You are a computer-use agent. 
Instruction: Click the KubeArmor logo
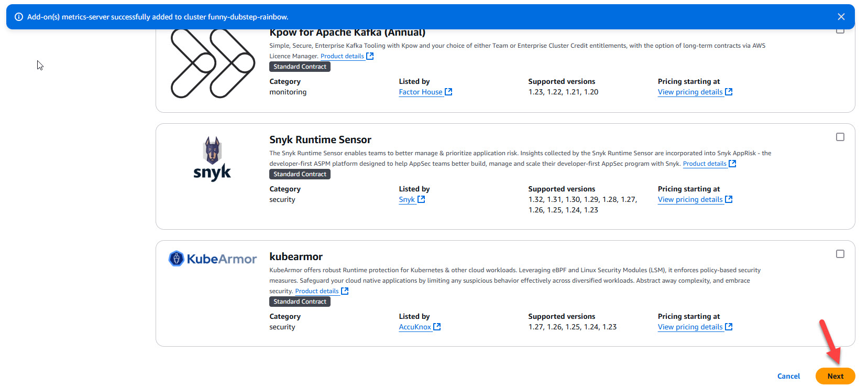[213, 259]
